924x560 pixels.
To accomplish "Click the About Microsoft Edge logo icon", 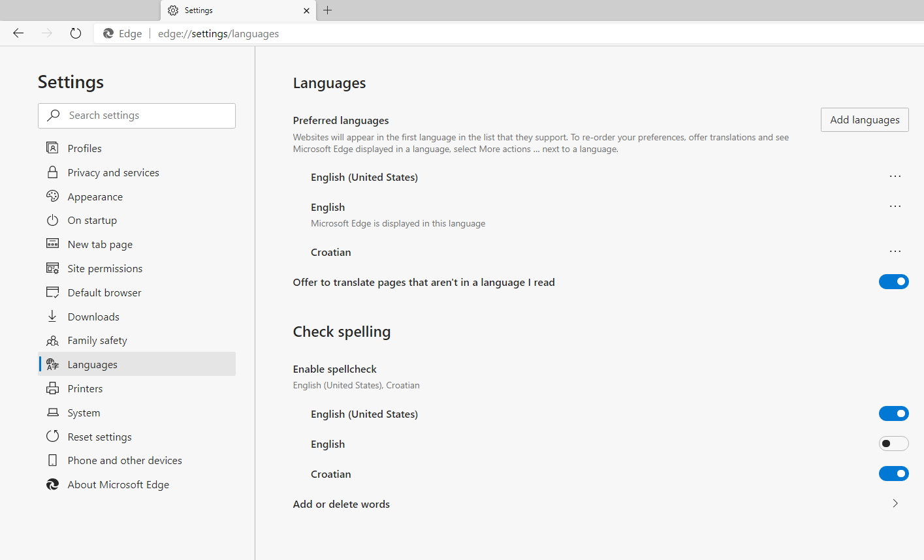I will (52, 484).
